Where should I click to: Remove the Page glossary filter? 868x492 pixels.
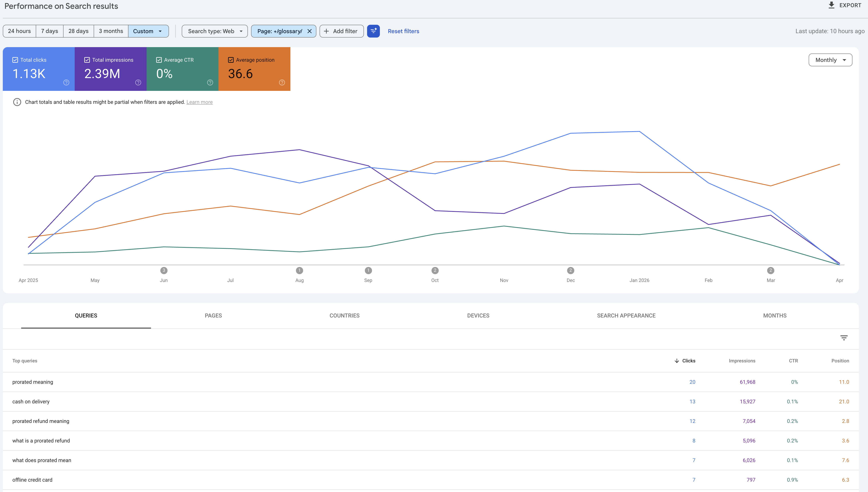pyautogui.click(x=309, y=31)
